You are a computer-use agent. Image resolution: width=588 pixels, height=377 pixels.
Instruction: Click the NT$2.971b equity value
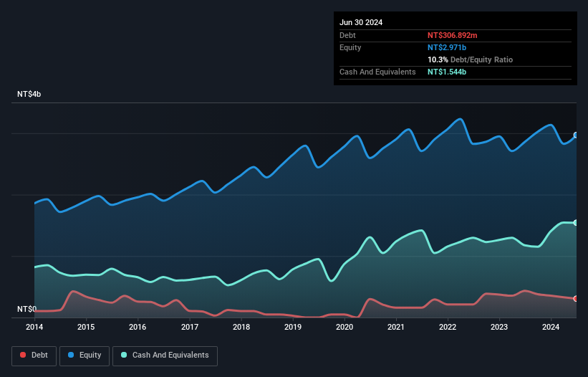click(x=448, y=47)
